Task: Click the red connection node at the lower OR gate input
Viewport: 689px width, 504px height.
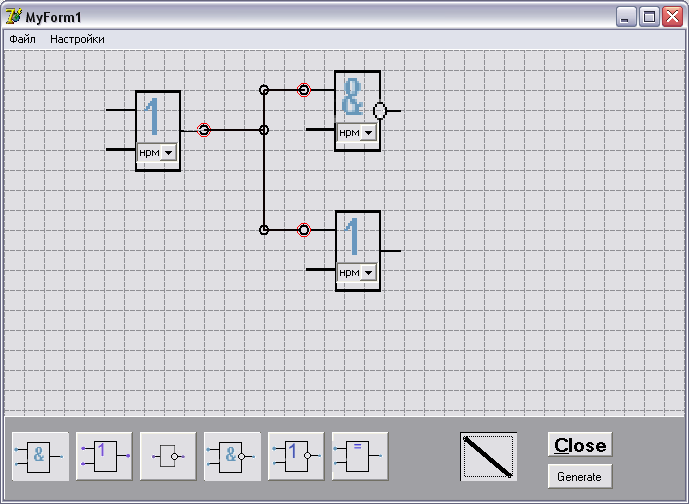Action: click(x=304, y=230)
